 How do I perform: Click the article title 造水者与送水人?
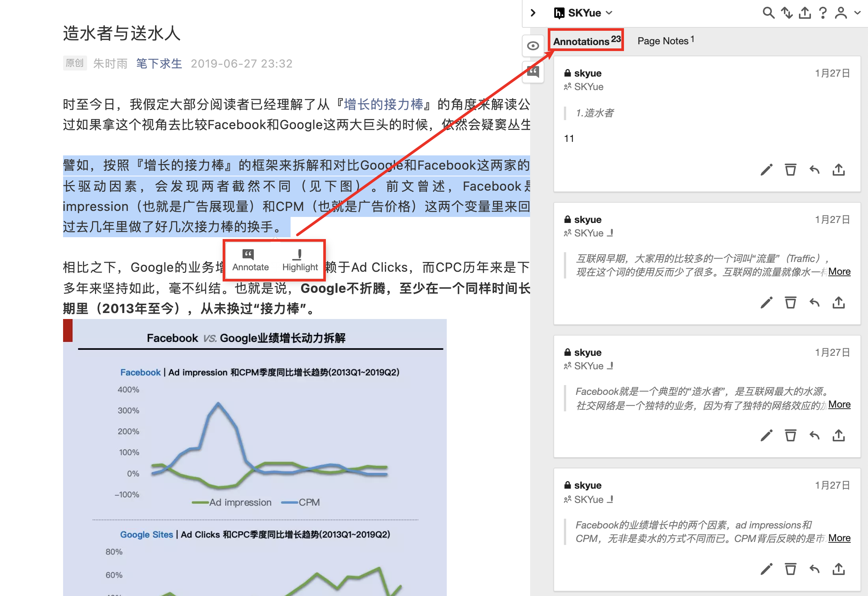click(x=122, y=33)
